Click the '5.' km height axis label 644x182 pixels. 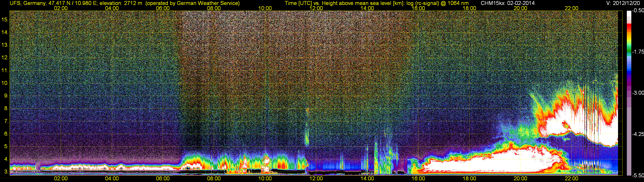click(x=6, y=147)
